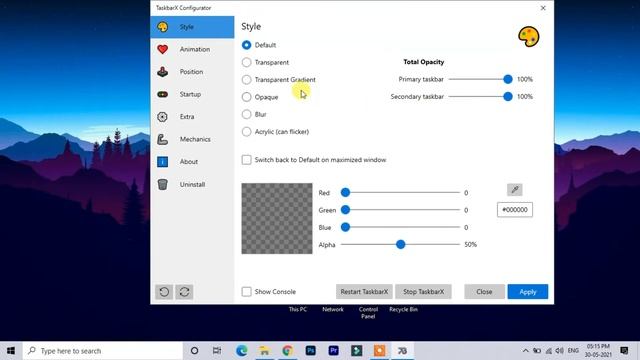This screenshot has height=360, width=640.
Task: Click the Stop TaskbarX button
Action: tap(423, 292)
